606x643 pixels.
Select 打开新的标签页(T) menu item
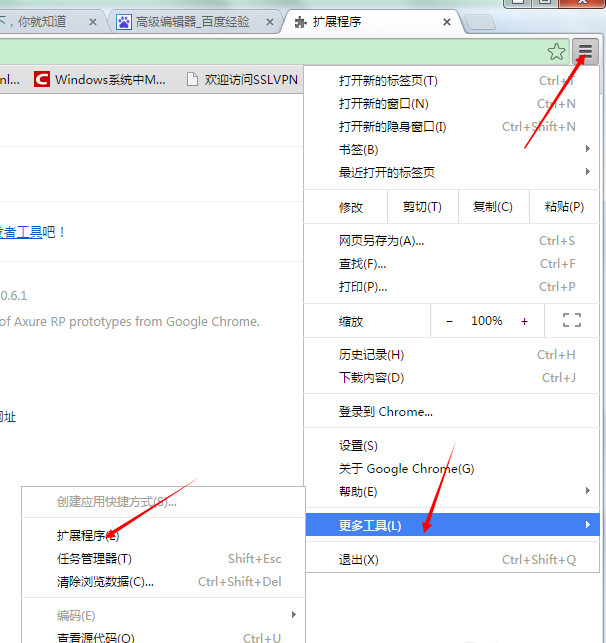point(451,81)
